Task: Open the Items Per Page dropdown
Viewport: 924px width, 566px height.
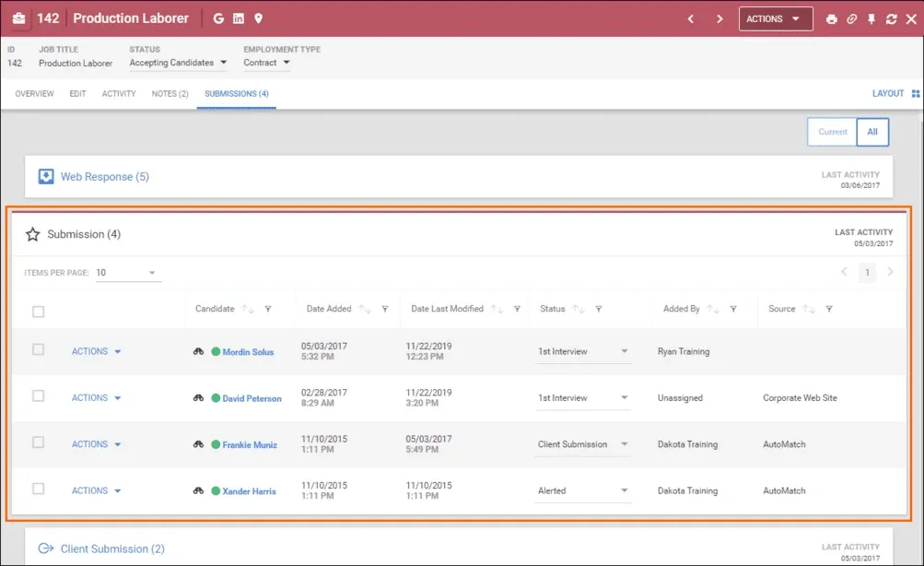Action: tap(128, 272)
